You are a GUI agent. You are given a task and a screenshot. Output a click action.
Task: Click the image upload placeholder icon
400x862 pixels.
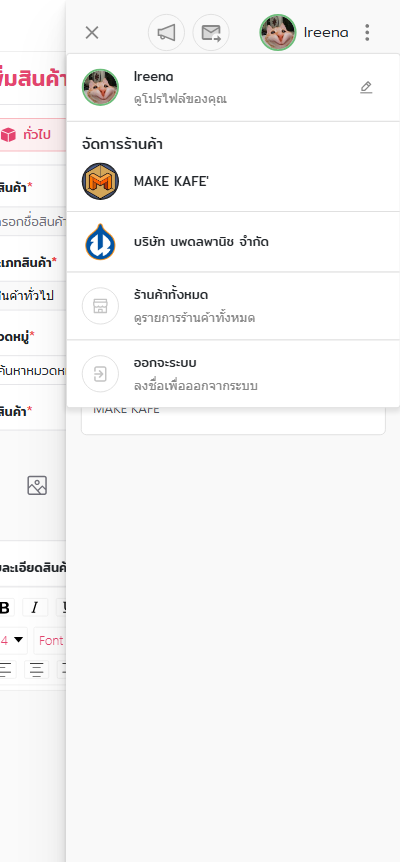pos(37,485)
